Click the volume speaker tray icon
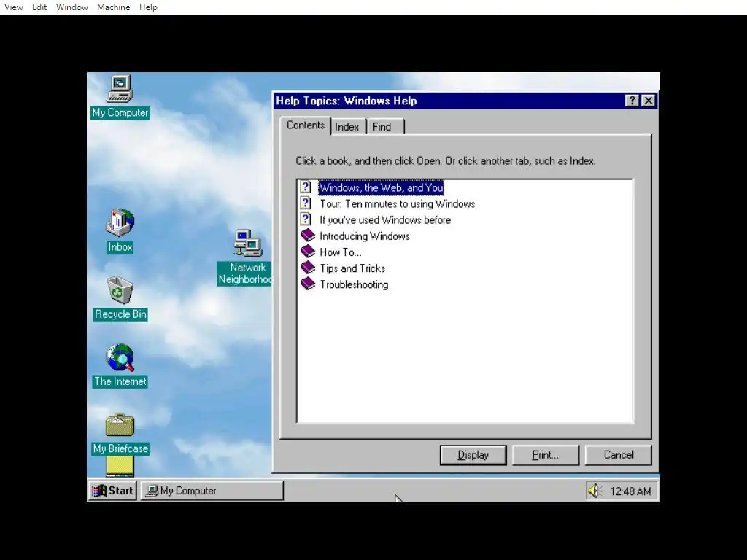Screen dimensions: 747x560 point(595,491)
